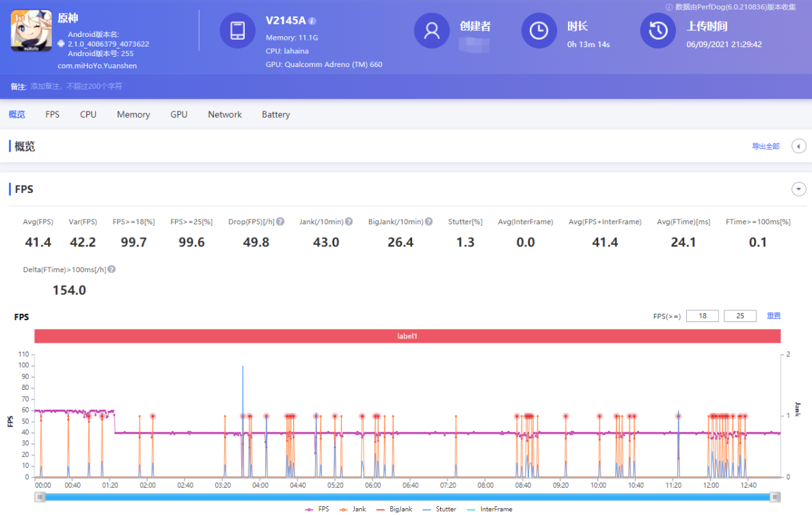Open help icon next to Delta(FTime)>100ms
This screenshot has width=812, height=515.
[x=111, y=269]
